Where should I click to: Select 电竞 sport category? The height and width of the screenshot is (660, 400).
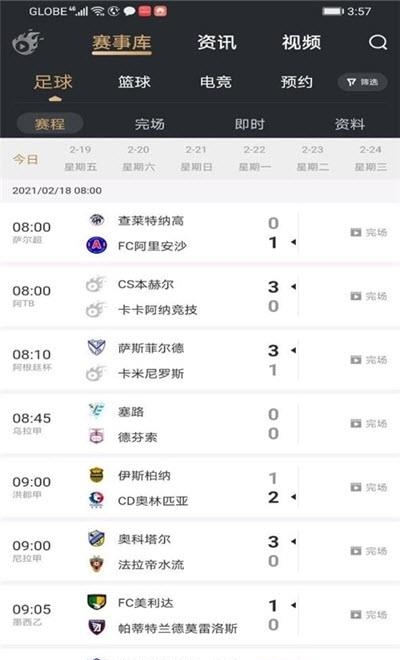coord(216,82)
